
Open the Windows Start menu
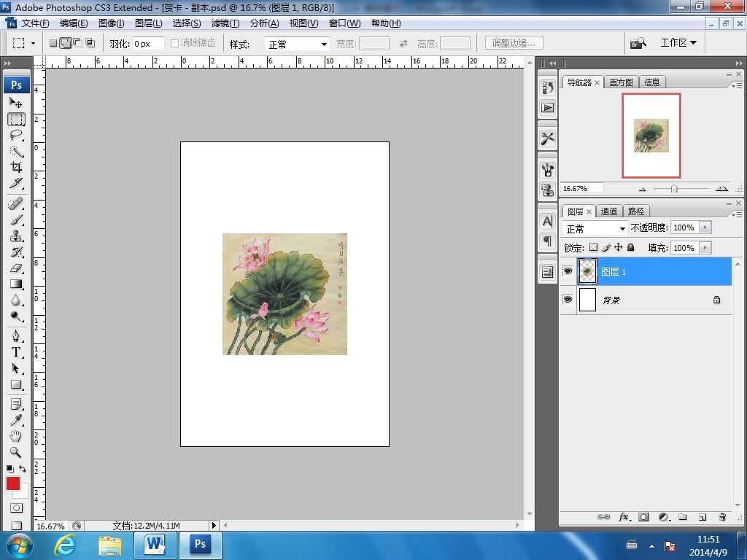(18, 545)
